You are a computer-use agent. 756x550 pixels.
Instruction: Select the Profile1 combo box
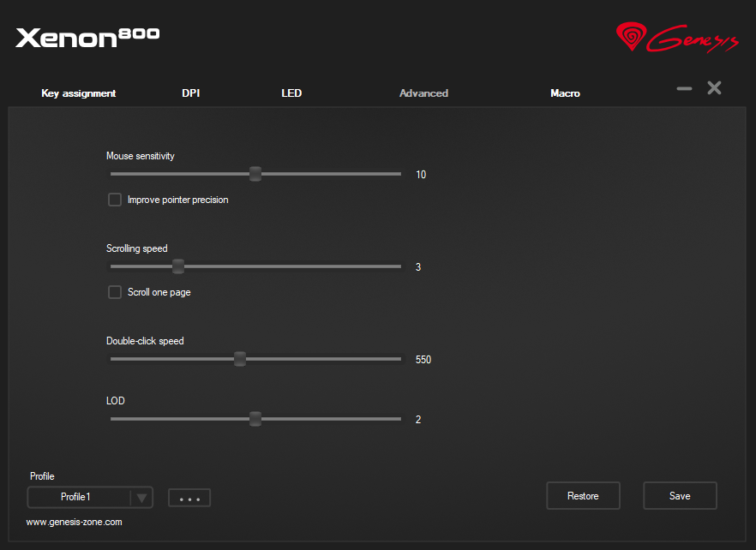tap(77, 497)
